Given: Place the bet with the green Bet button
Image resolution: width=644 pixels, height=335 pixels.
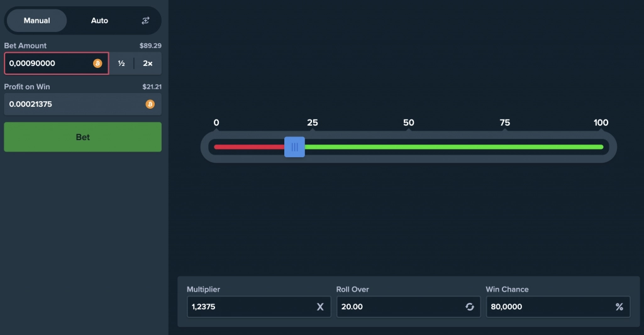Looking at the screenshot, I should 82,137.
